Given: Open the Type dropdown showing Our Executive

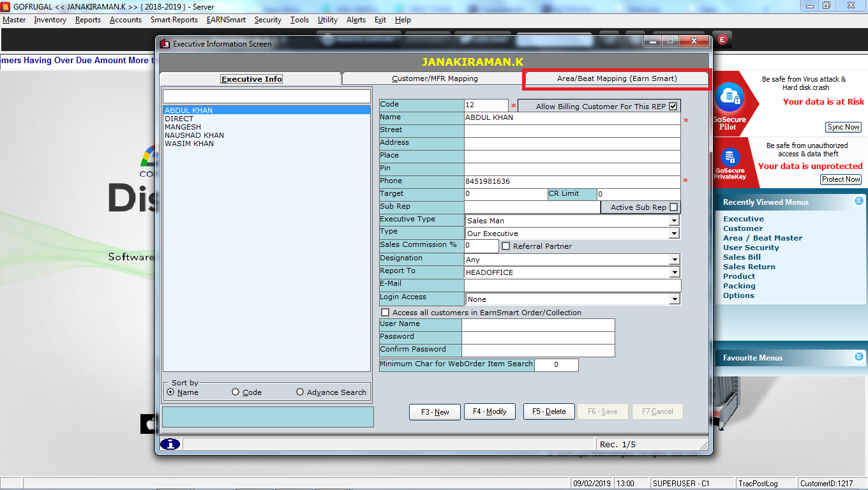Looking at the screenshot, I should (x=673, y=234).
